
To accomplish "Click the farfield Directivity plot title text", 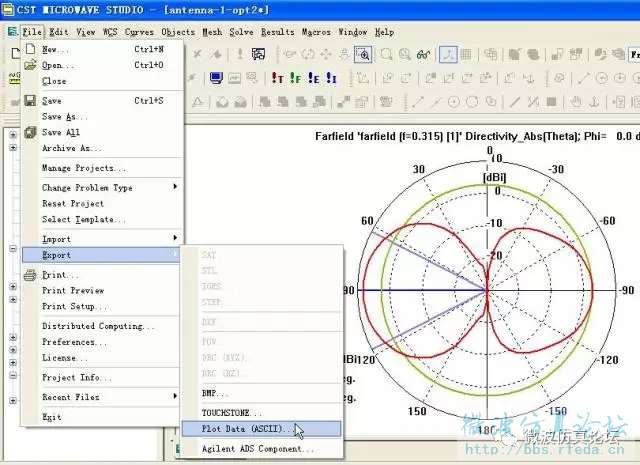I will [x=477, y=136].
